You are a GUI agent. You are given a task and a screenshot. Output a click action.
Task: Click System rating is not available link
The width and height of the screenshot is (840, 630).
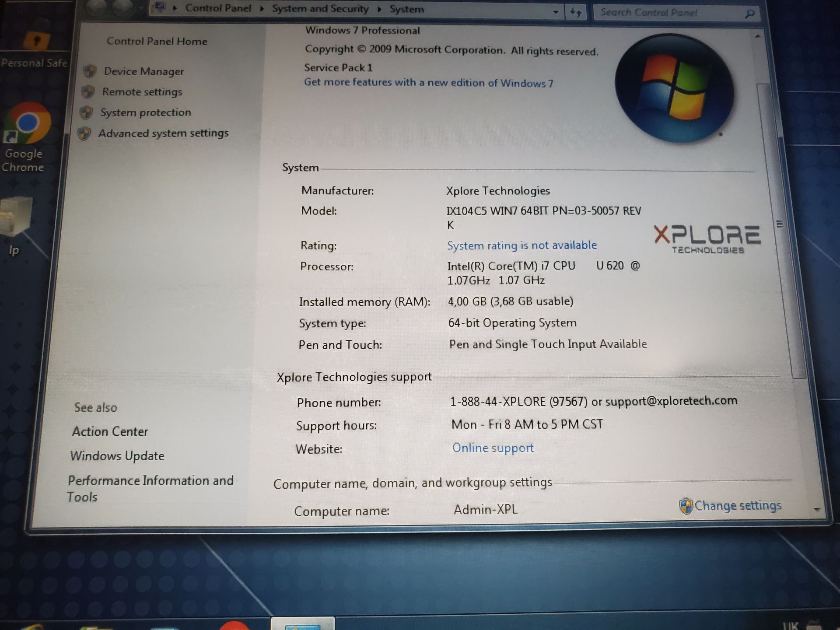(x=522, y=245)
